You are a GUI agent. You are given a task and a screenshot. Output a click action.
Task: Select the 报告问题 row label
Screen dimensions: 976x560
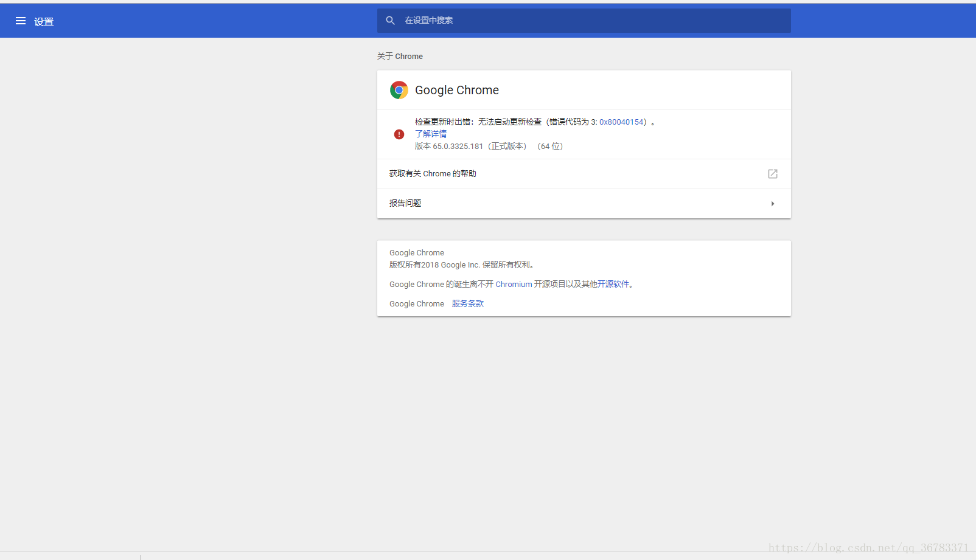405,203
